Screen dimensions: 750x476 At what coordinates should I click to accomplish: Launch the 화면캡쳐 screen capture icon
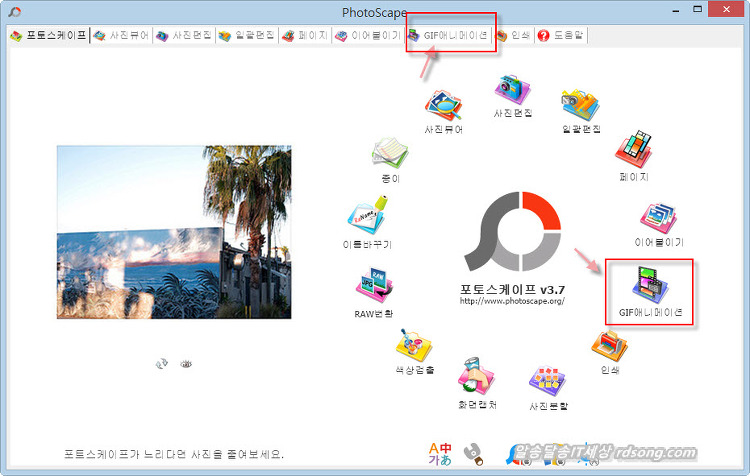tap(477, 379)
